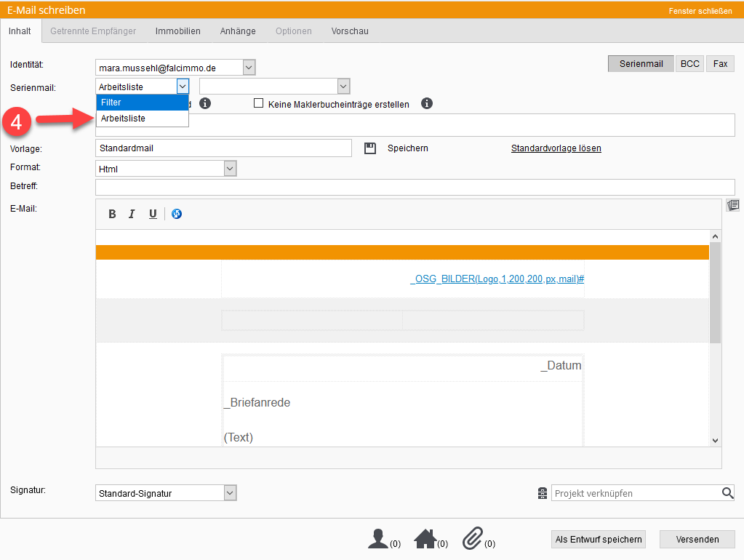The image size is (744, 560).
Task: Click the Standardvorlage lösen link
Action: [556, 148]
